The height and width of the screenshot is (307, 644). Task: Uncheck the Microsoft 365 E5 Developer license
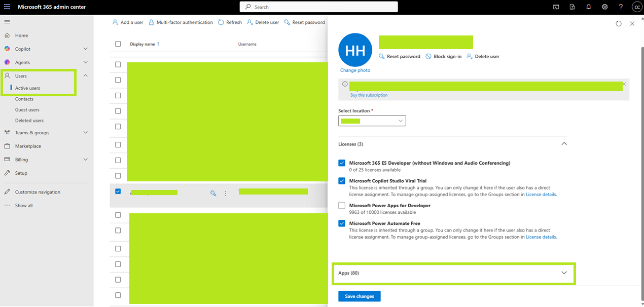342,163
